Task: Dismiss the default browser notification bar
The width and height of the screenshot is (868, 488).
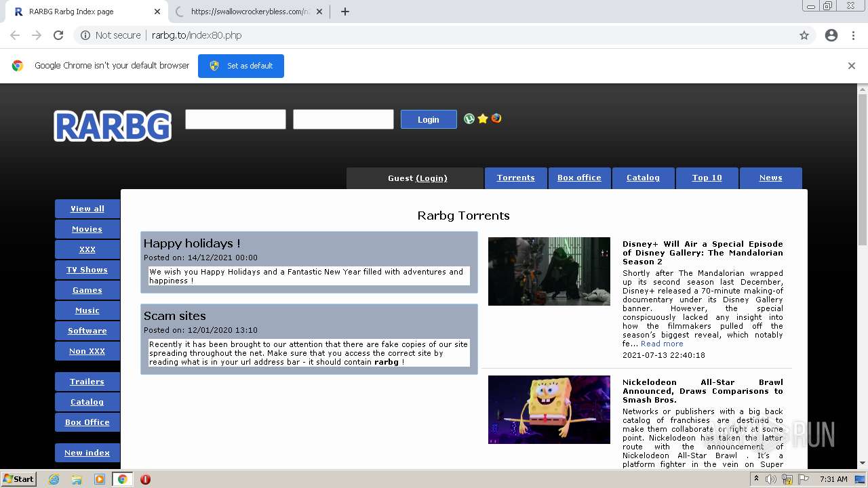Action: tap(852, 66)
